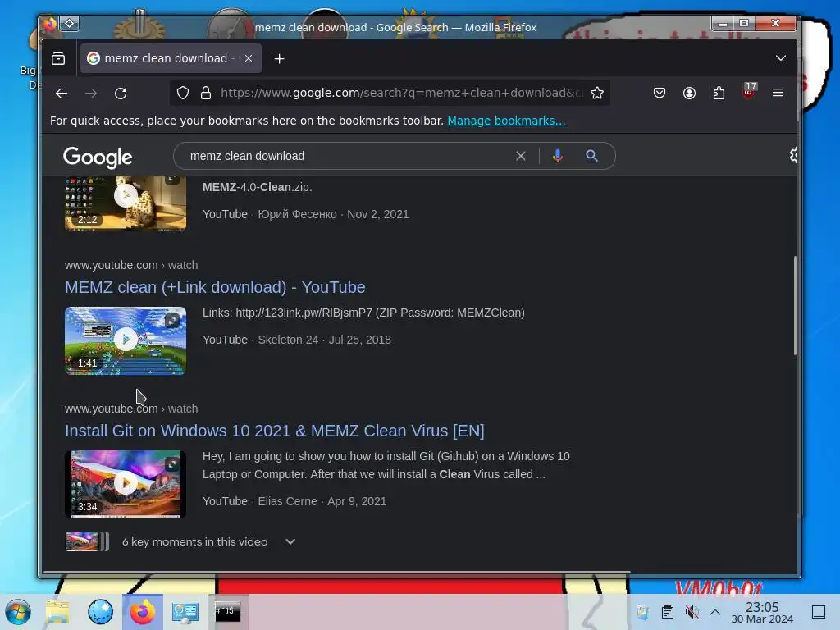Open Firefox View icon beside tabs
840x630 pixels.
coord(58,58)
